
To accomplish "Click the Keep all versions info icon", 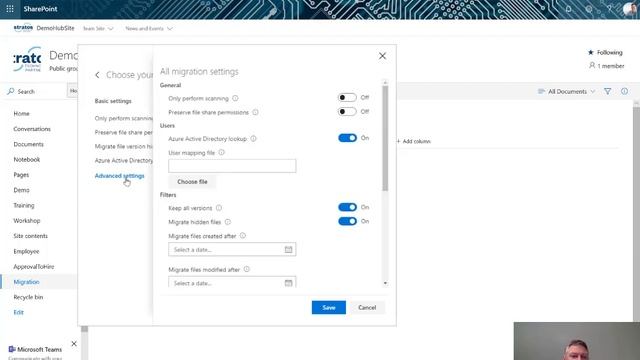I will [x=219, y=208].
